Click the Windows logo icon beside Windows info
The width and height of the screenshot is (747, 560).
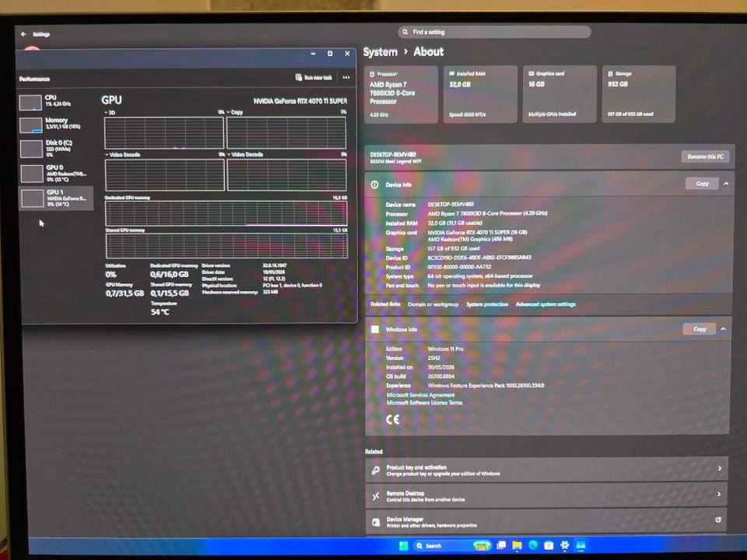pyautogui.click(x=375, y=330)
